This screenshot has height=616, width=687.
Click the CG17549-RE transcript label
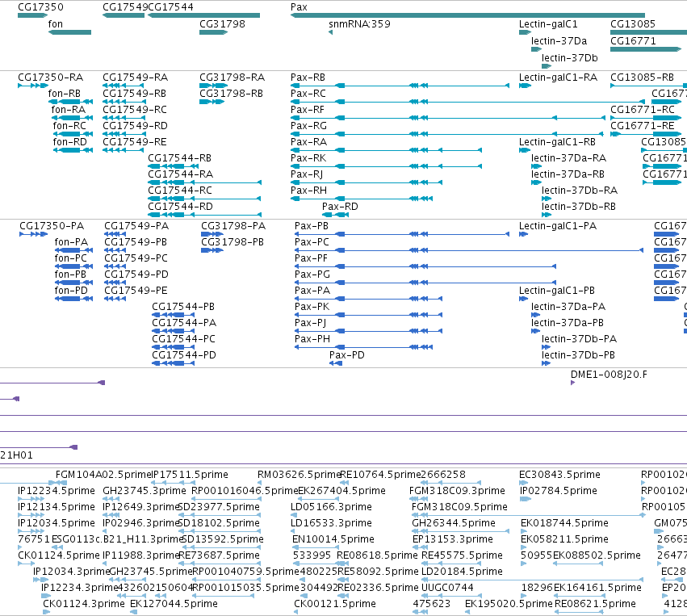pos(135,142)
